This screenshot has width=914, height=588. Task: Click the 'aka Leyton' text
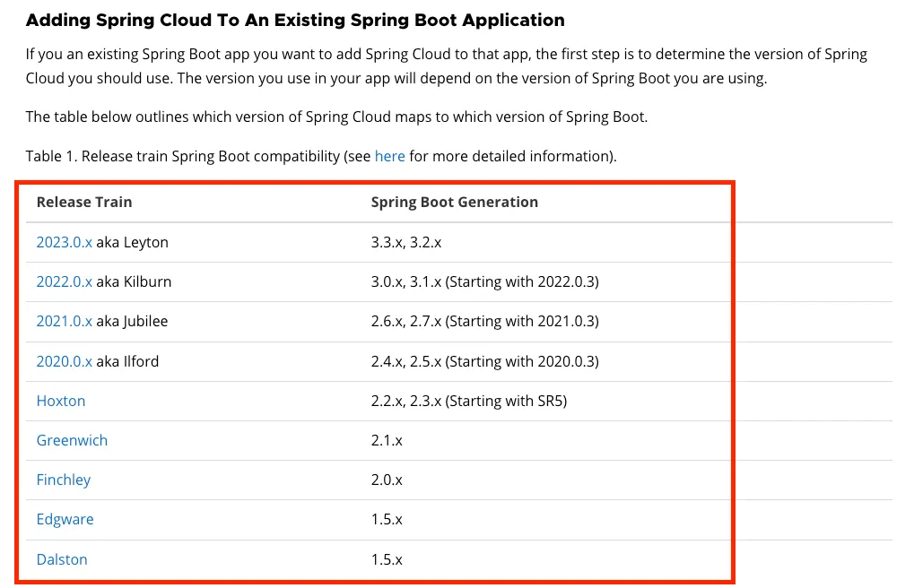[x=133, y=242]
